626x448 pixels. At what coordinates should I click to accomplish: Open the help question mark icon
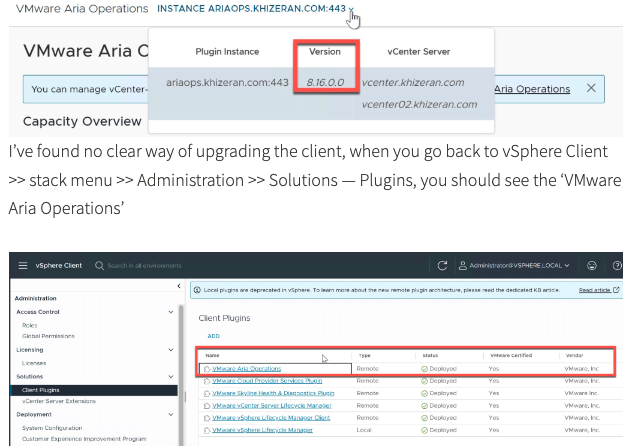[617, 266]
